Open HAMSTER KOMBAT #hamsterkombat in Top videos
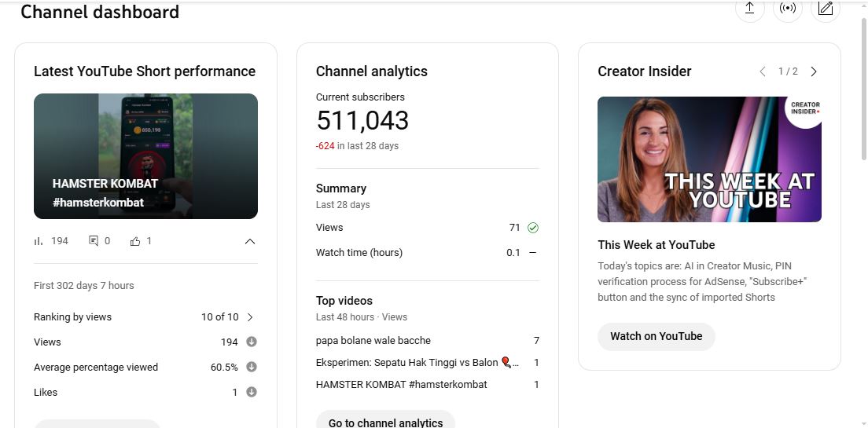Viewport: 868px width, 428px height. click(x=401, y=384)
